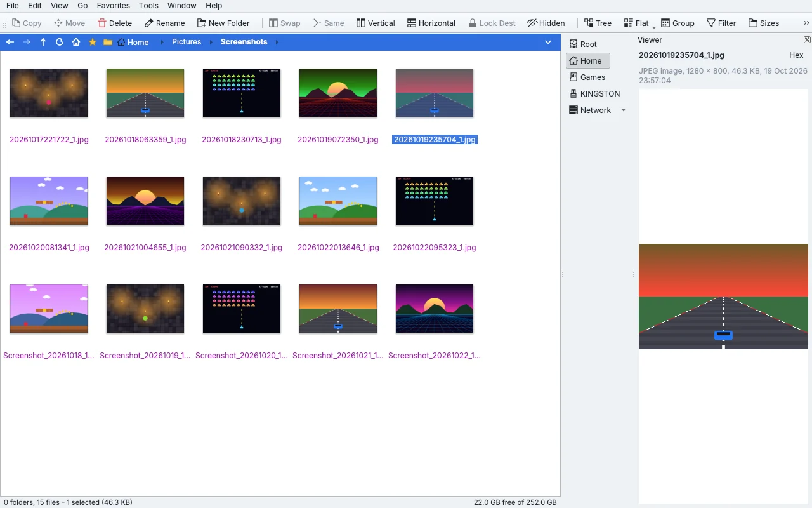Viewport: 812px width, 508px height.
Task: Click file name 20261018230713_1.jpg
Action: tap(242, 140)
